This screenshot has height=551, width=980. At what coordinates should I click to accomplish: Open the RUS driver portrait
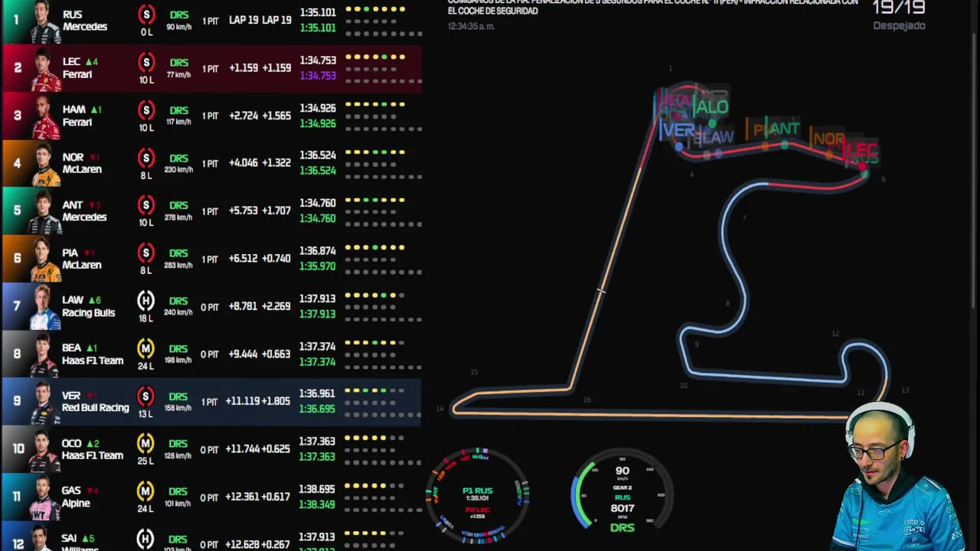coord(44,21)
